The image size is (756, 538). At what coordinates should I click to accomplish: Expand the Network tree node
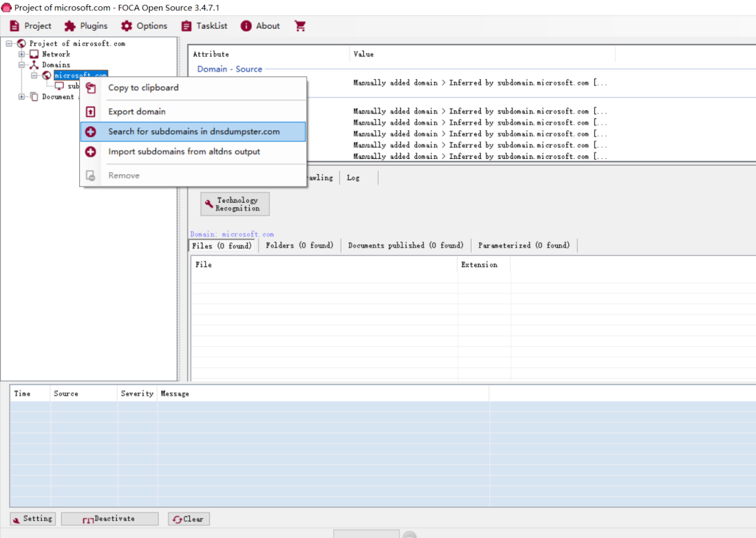pyautogui.click(x=22, y=54)
